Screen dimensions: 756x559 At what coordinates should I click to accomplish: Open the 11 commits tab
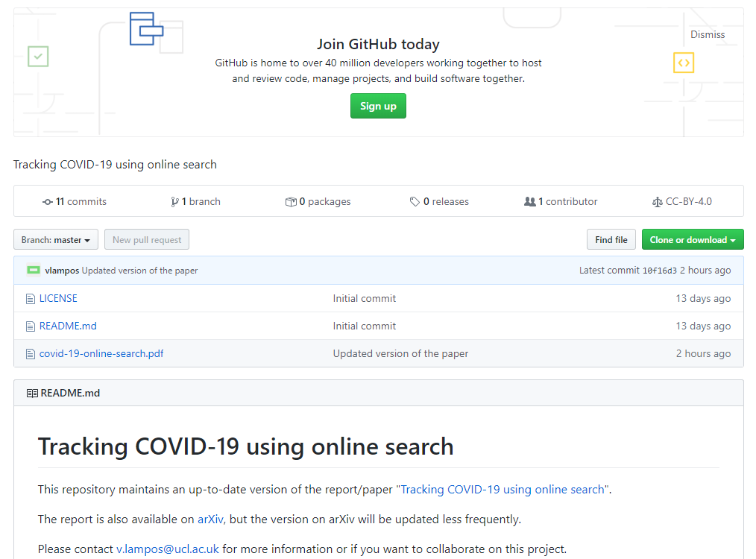click(75, 202)
